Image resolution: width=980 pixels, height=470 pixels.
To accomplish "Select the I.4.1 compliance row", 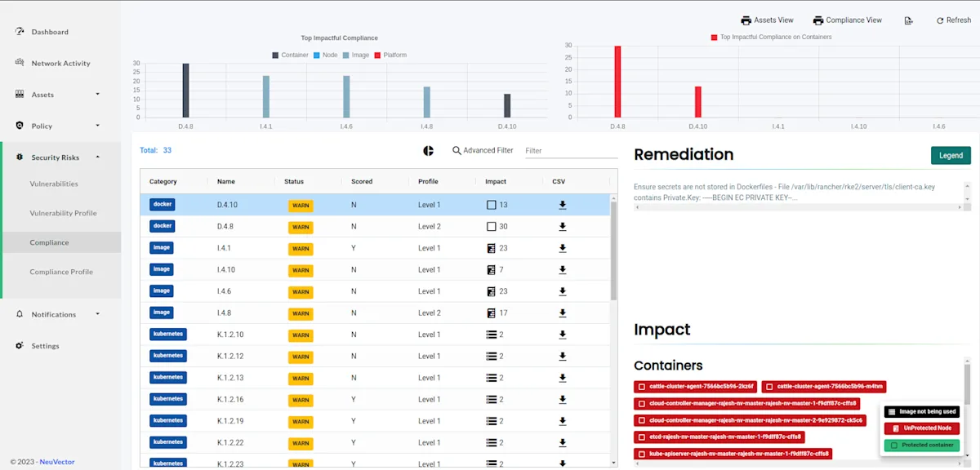I will tap(376, 248).
